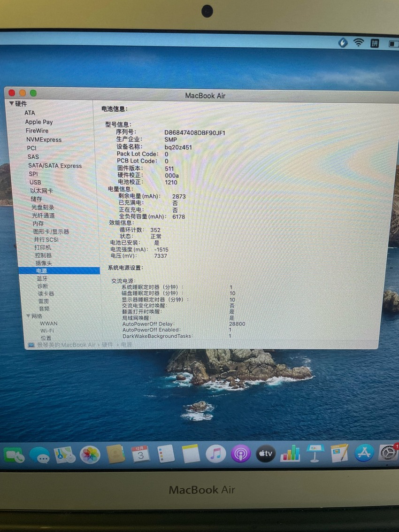Launch Numbers from the dock
Image resolution: width=399 pixels, height=532 pixels.
291,453
